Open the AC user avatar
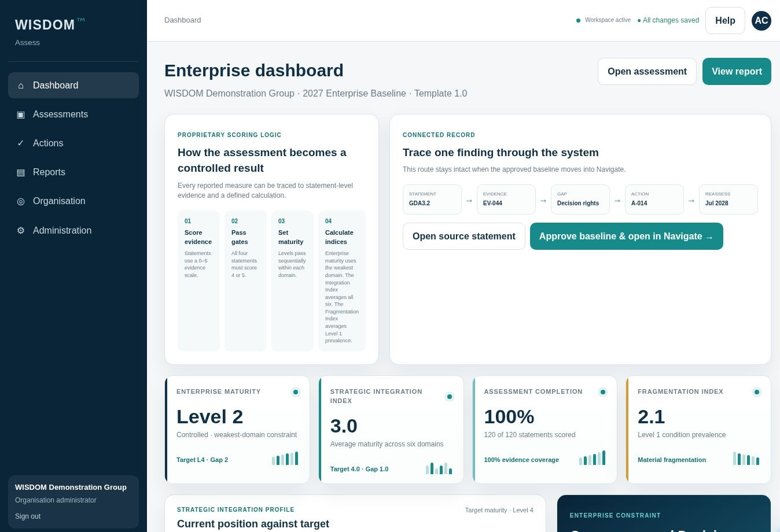The width and height of the screenshot is (780, 532). click(761, 21)
